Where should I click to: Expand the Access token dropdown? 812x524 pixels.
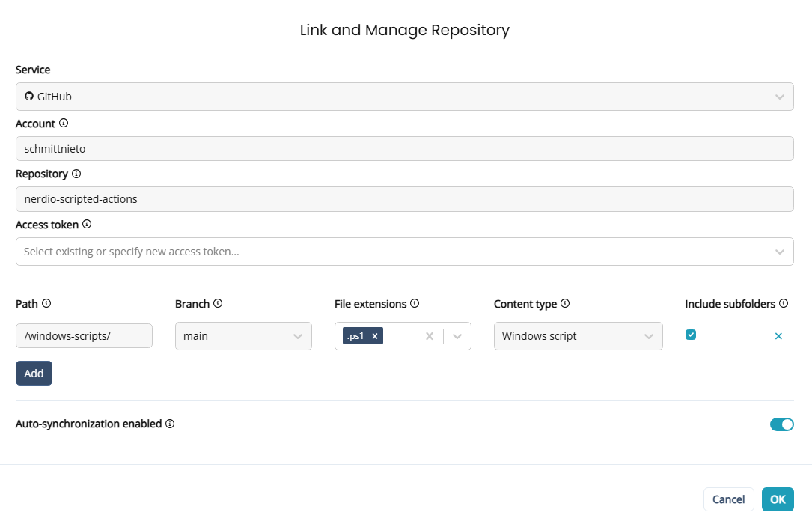point(779,252)
